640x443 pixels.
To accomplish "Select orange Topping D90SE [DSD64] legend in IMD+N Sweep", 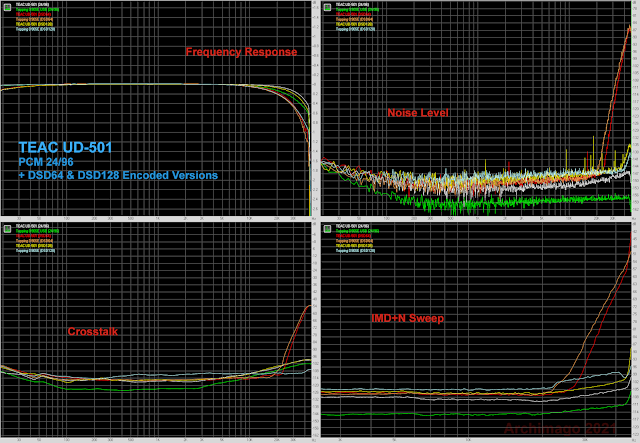I will pyautogui.click(x=354, y=240).
